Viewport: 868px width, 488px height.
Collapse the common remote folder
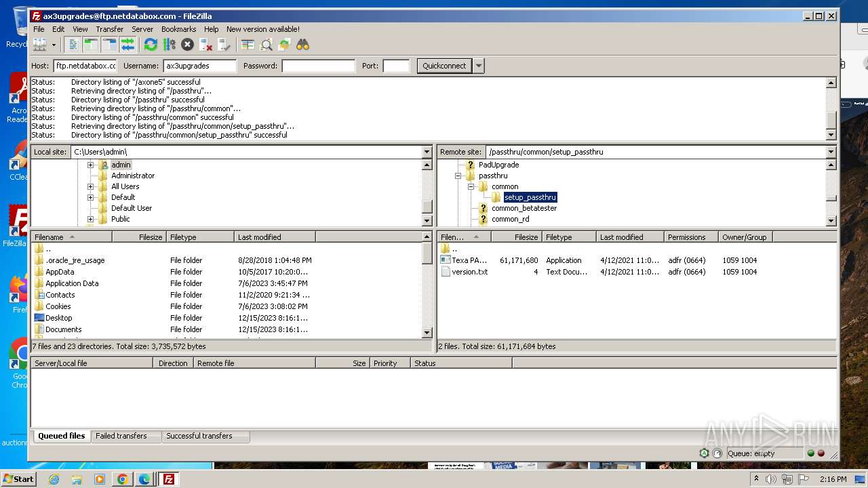471,186
